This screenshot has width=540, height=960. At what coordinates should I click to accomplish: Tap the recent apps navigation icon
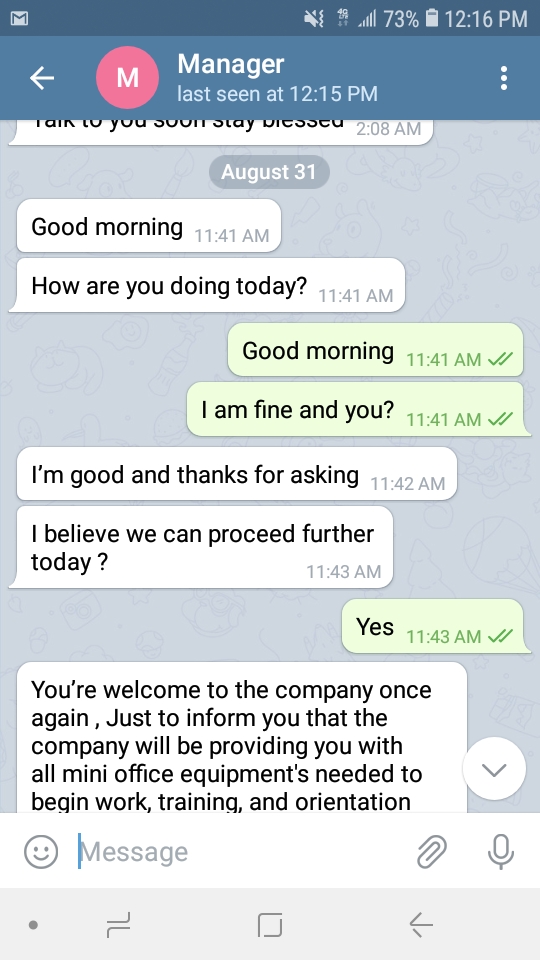[x=119, y=924]
